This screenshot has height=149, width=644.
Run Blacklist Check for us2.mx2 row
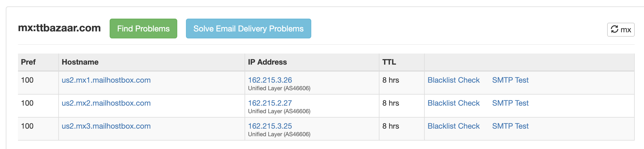pyautogui.click(x=453, y=103)
